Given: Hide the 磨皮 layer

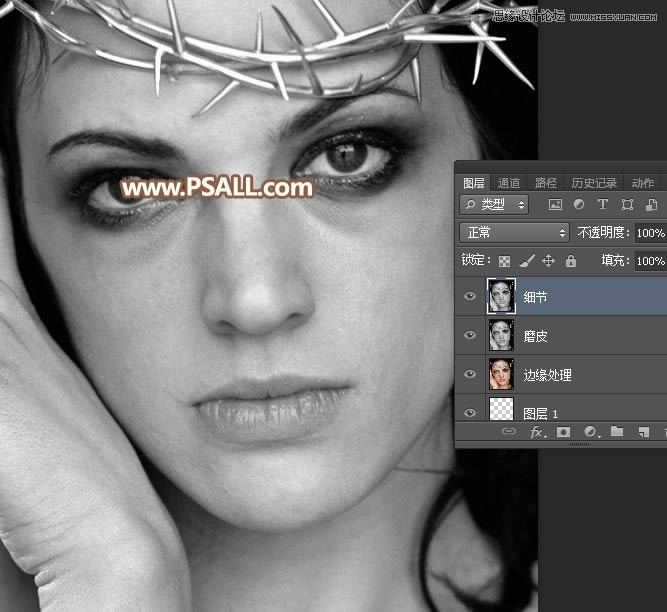Looking at the screenshot, I should (x=470, y=335).
